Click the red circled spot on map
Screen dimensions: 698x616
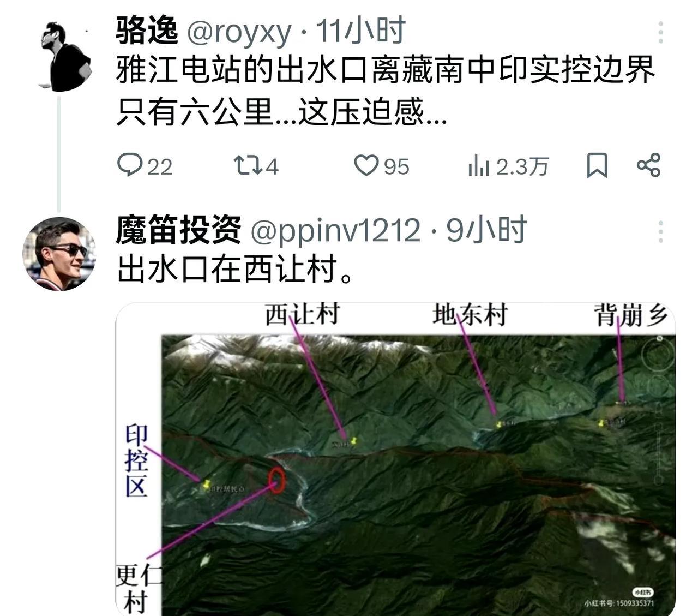coord(278,480)
